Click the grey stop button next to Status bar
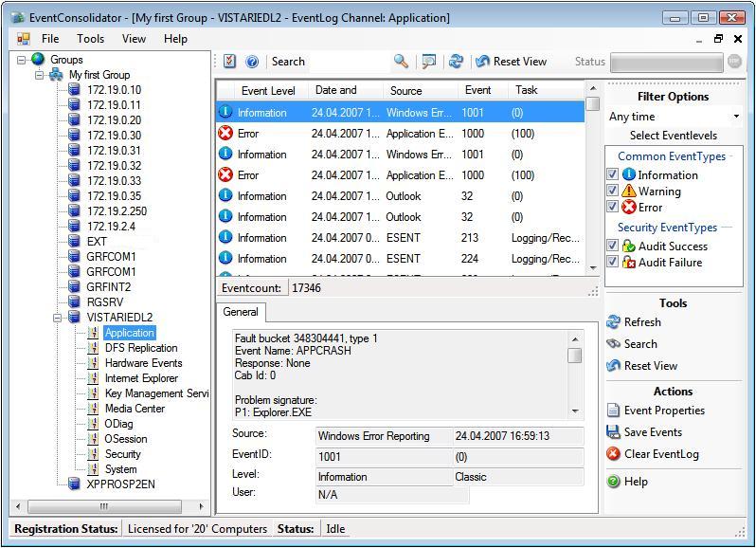Viewport: 756px width, 548px height. click(x=734, y=62)
